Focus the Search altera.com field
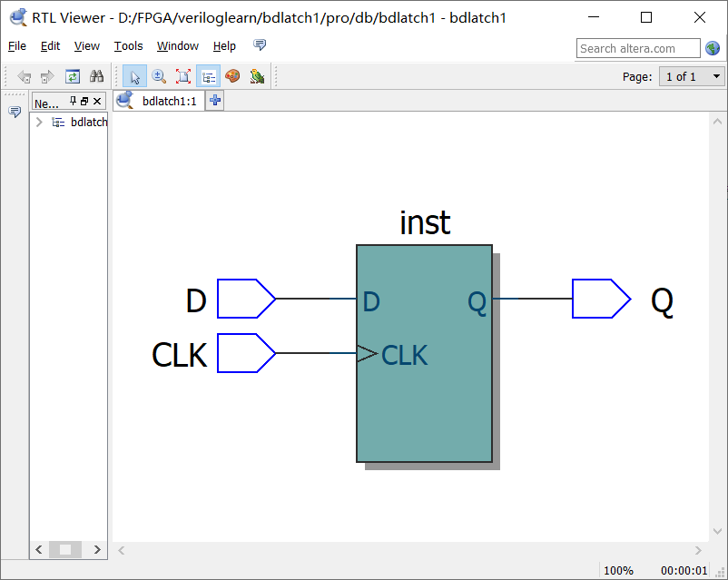The width and height of the screenshot is (728, 580). coord(638,48)
